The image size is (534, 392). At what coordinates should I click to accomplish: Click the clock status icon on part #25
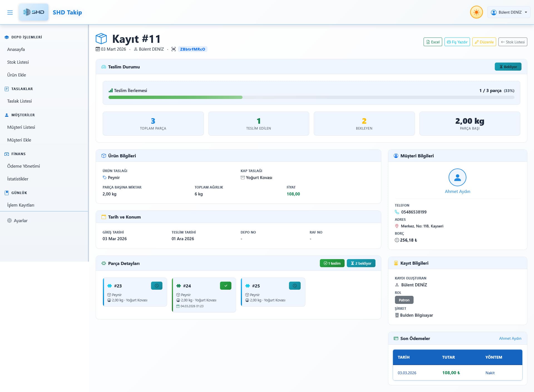(295, 286)
